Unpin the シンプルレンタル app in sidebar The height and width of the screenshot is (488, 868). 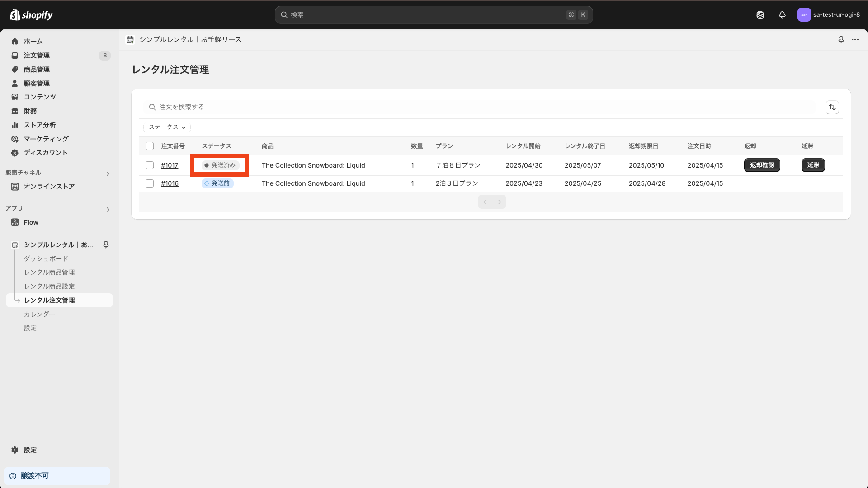(106, 244)
